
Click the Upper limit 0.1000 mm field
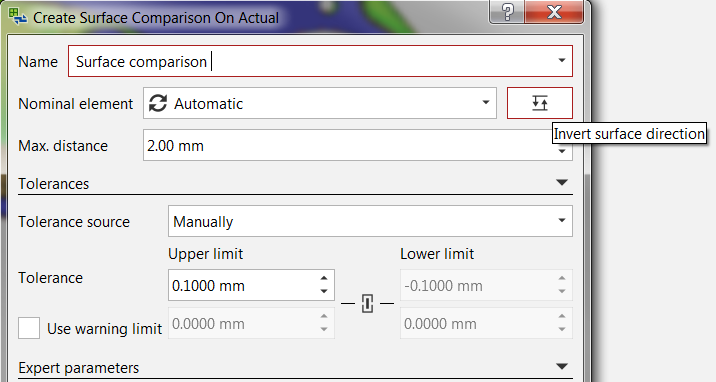(x=243, y=285)
